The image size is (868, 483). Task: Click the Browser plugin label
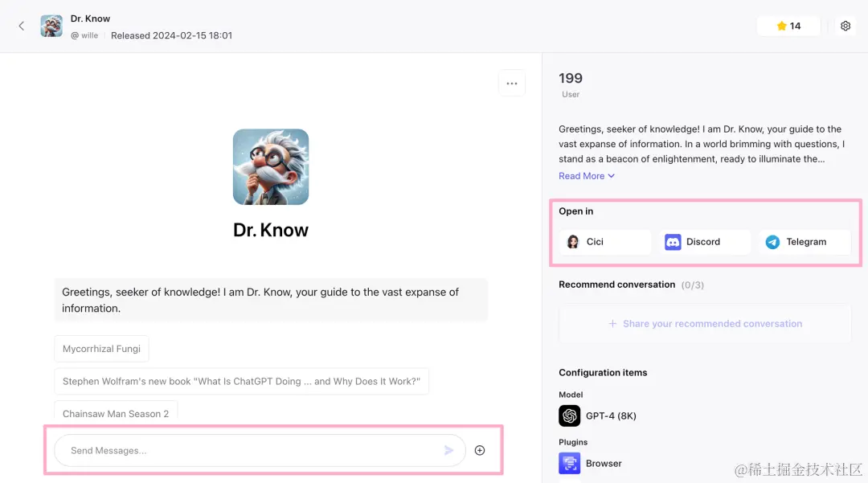point(604,464)
